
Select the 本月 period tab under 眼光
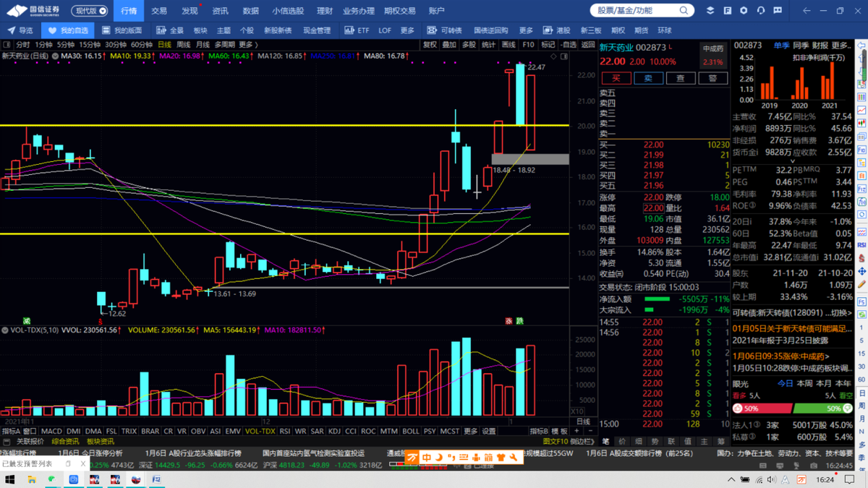pos(823,384)
